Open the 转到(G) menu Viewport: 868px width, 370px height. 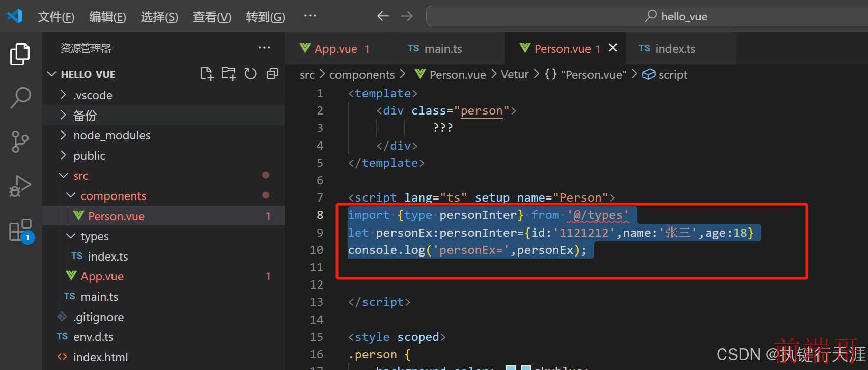click(x=265, y=17)
